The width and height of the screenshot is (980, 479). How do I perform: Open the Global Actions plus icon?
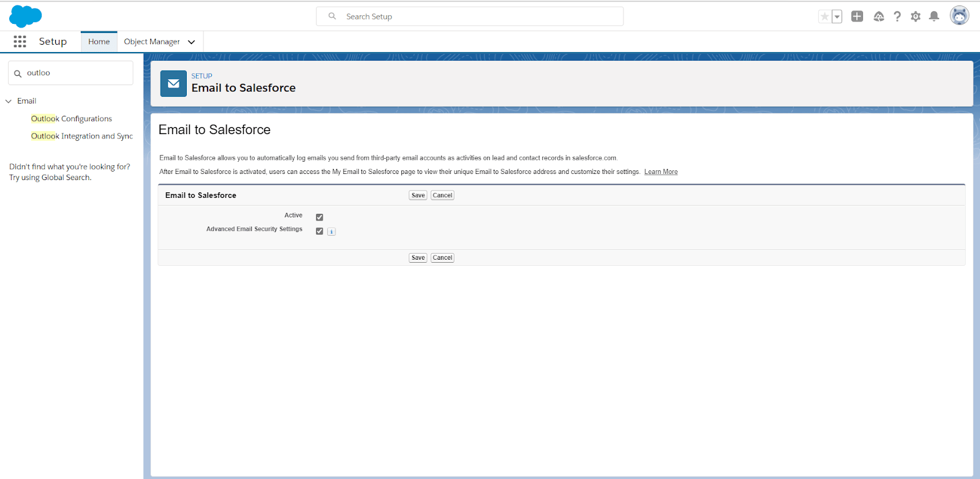click(x=857, y=17)
